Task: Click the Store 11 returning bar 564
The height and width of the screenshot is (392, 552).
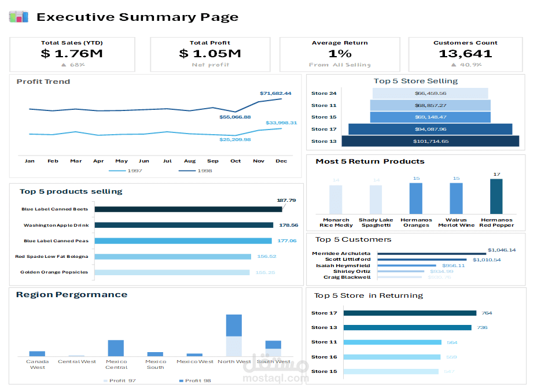Action: pos(392,342)
